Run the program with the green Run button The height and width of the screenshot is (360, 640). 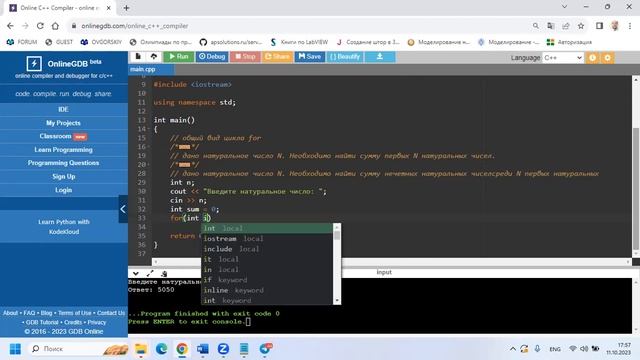pyautogui.click(x=179, y=57)
